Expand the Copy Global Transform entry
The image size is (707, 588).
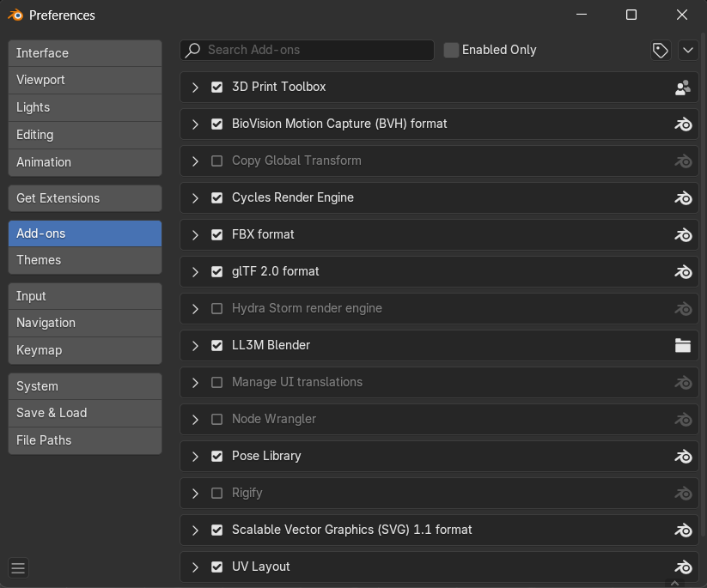pos(195,161)
